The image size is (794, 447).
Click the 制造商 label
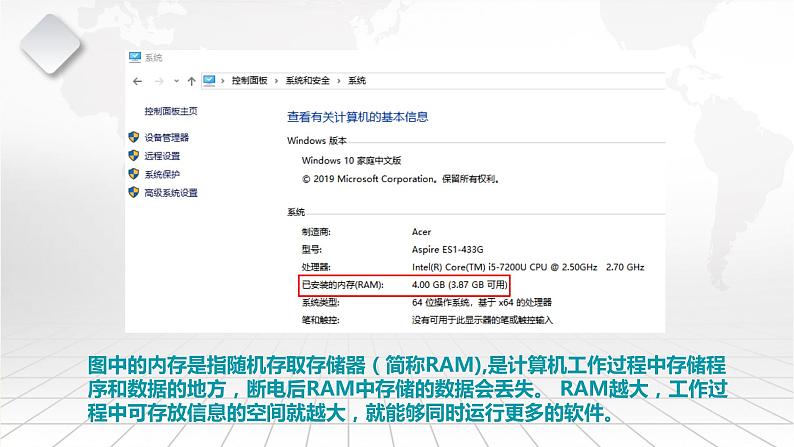tap(316, 232)
